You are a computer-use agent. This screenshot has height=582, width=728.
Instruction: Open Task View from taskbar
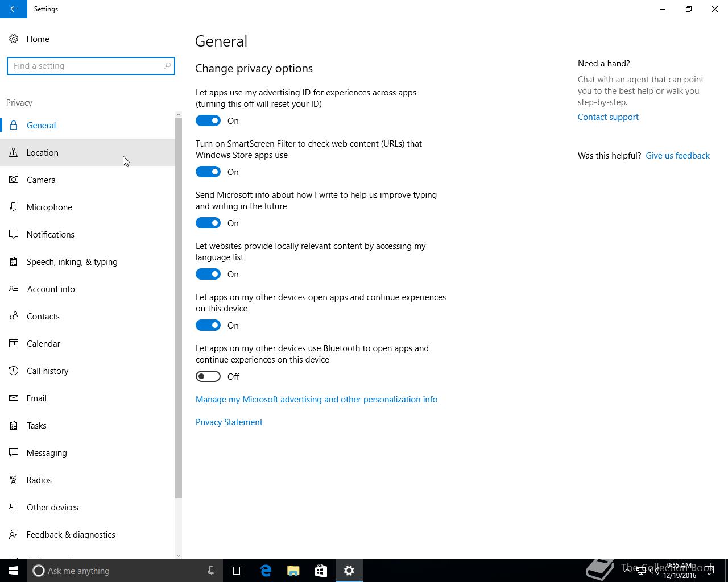tap(237, 571)
